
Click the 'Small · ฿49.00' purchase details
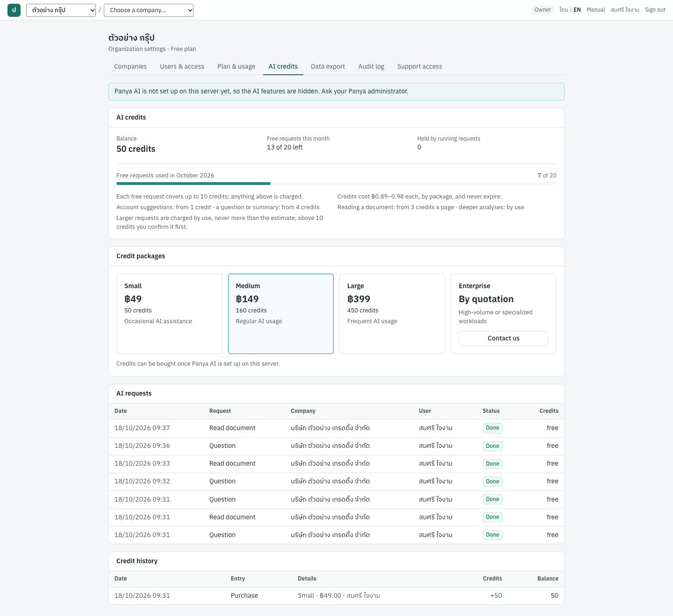pos(339,596)
